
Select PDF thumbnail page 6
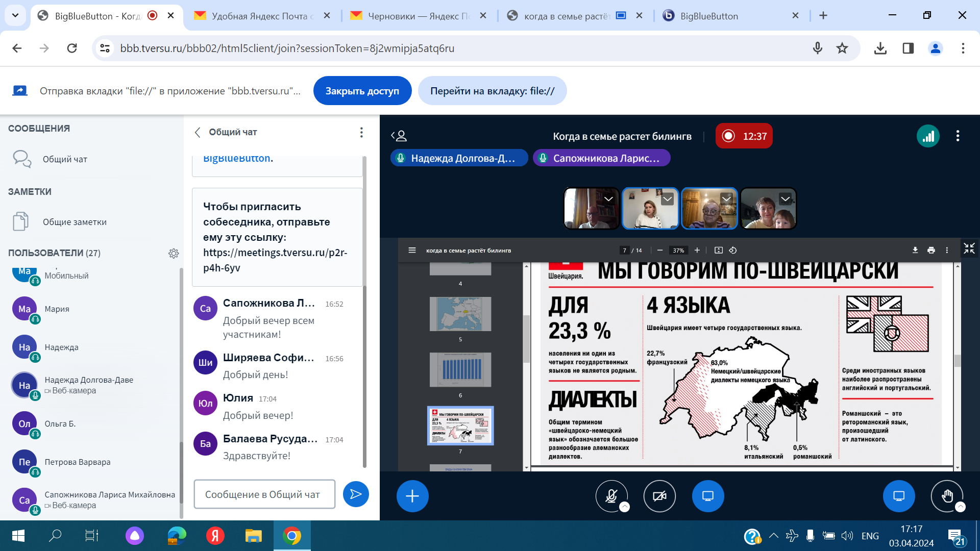point(460,369)
